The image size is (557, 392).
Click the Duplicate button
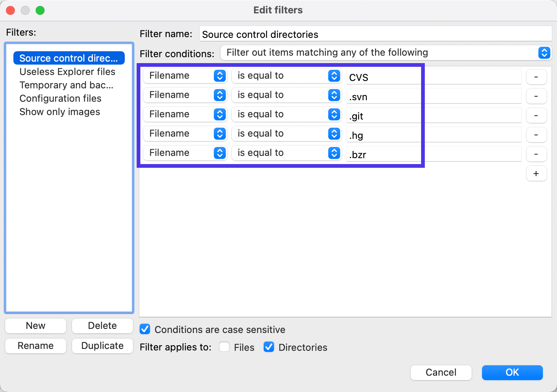tap(102, 346)
